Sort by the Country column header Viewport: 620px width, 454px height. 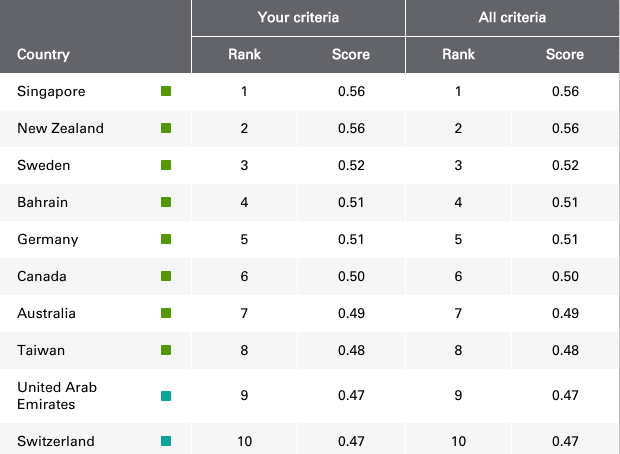click(x=43, y=55)
